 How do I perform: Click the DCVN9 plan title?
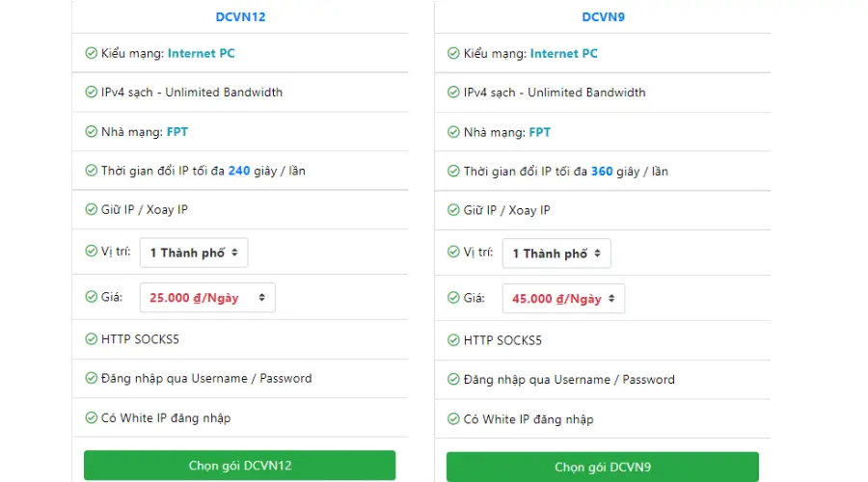[x=603, y=16]
